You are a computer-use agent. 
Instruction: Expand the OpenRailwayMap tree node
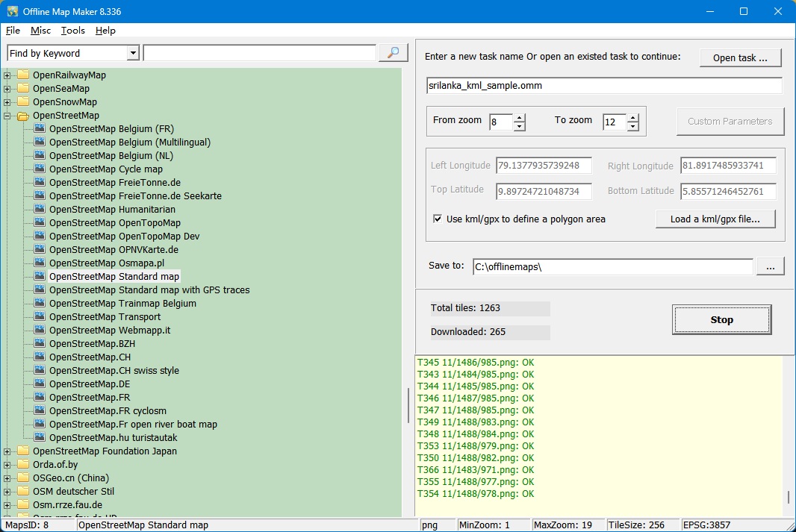pyautogui.click(x=7, y=75)
